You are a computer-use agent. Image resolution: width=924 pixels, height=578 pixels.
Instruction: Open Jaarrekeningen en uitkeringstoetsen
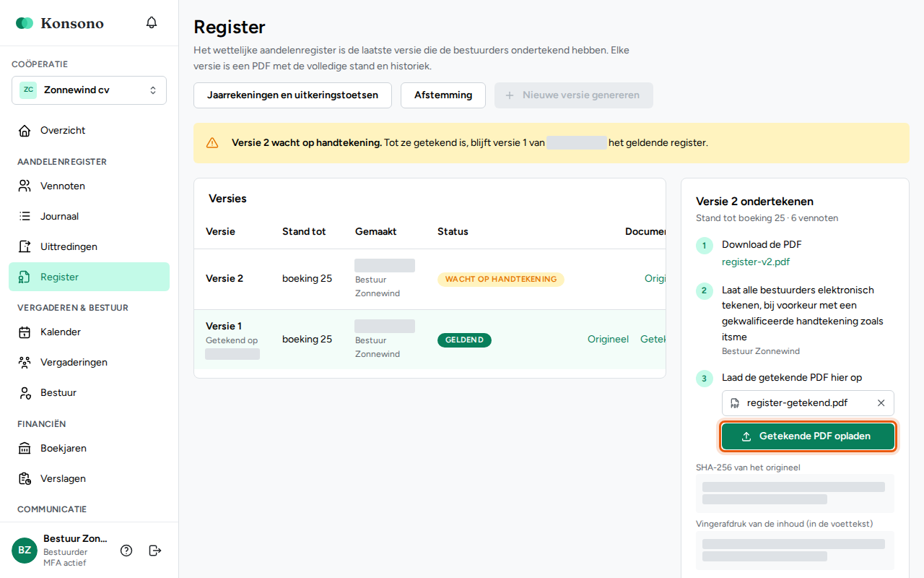tap(292, 95)
